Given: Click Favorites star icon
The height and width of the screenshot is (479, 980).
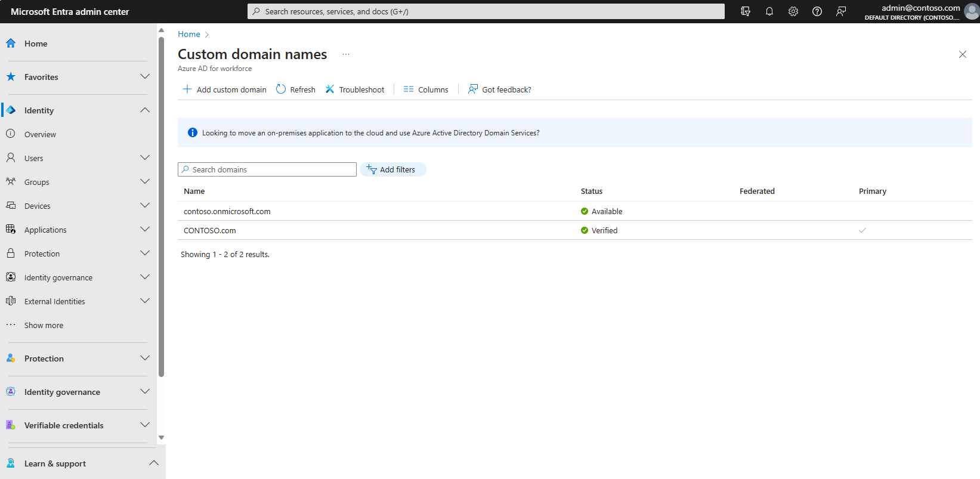Looking at the screenshot, I should 11,76.
